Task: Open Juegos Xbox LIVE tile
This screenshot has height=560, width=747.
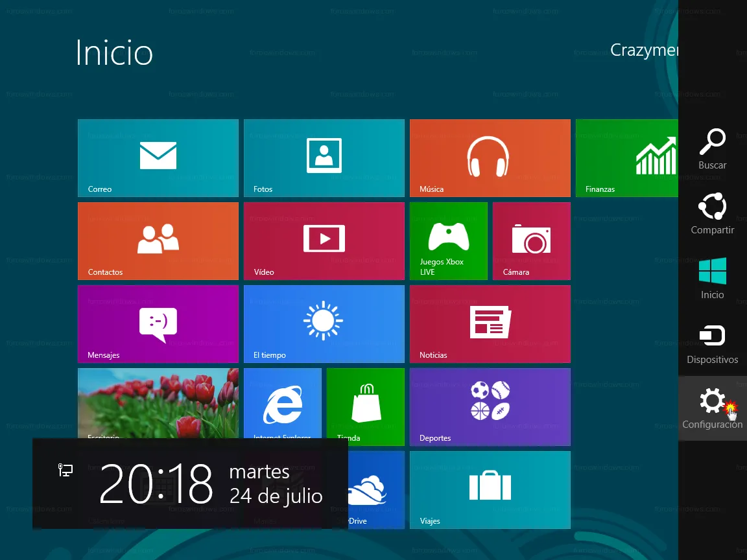Action: click(x=448, y=241)
